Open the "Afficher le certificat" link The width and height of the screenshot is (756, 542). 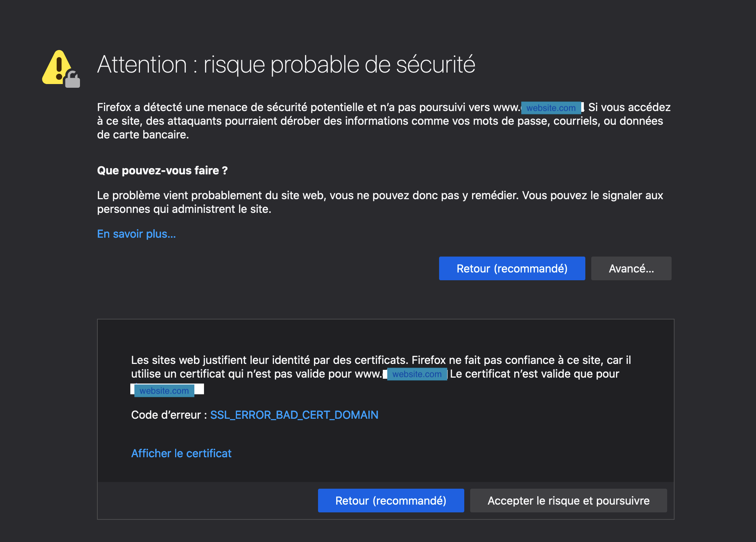(x=181, y=454)
